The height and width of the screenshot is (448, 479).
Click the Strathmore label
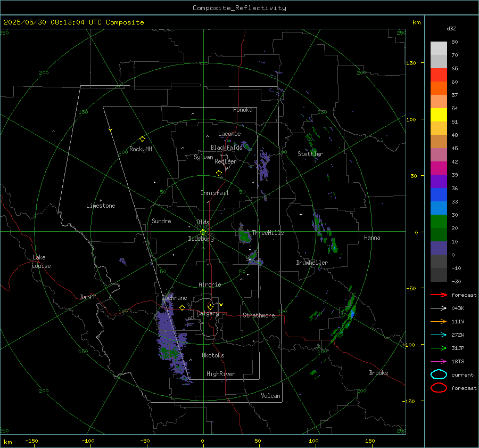(259, 315)
